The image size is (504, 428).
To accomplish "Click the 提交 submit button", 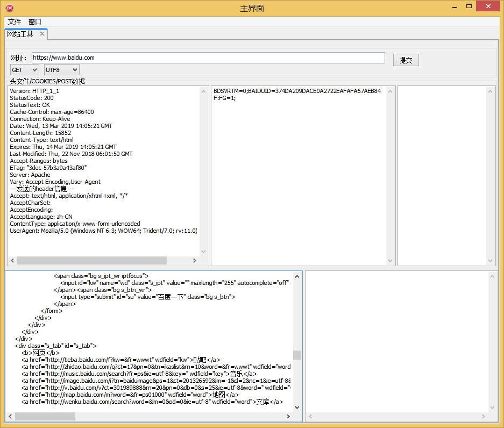I will (x=406, y=60).
